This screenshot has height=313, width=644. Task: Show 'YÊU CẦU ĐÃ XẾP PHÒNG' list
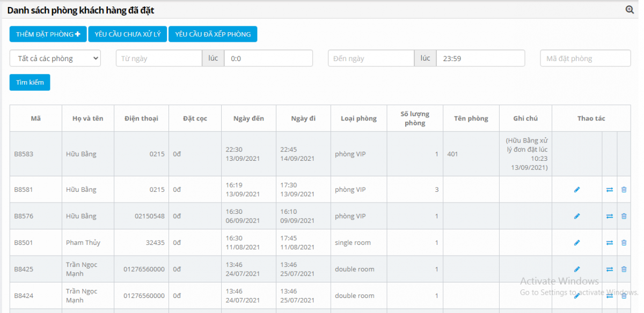click(x=213, y=34)
